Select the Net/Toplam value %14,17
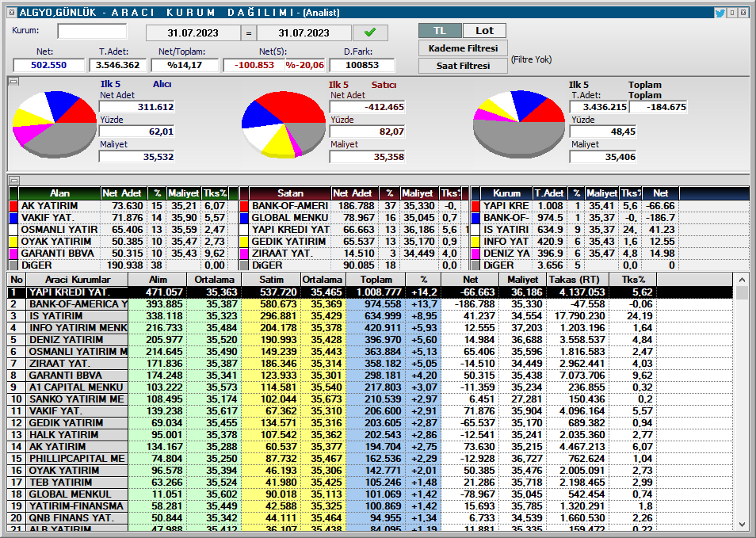Screen dimensions: 756x538 click(185, 65)
